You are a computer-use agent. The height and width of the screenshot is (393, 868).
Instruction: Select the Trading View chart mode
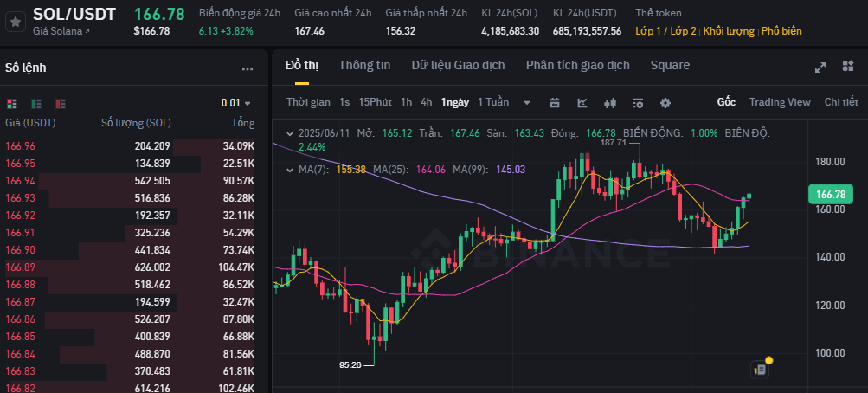click(780, 102)
